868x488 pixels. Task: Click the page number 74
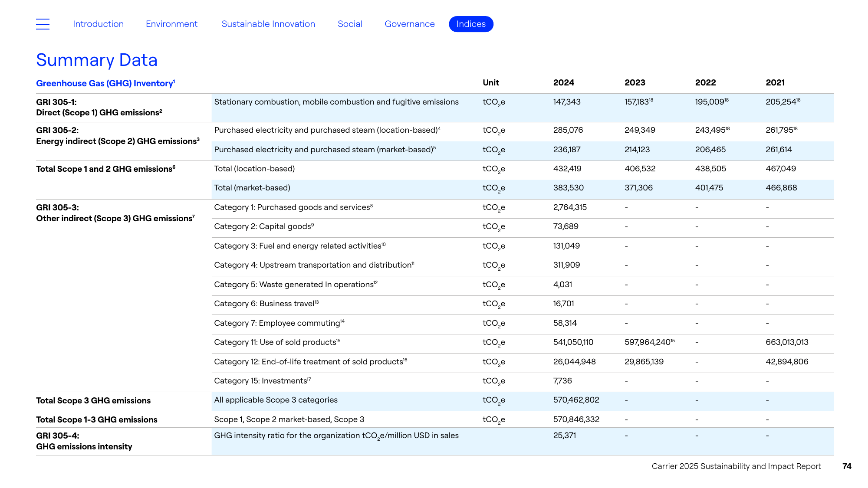tap(847, 466)
